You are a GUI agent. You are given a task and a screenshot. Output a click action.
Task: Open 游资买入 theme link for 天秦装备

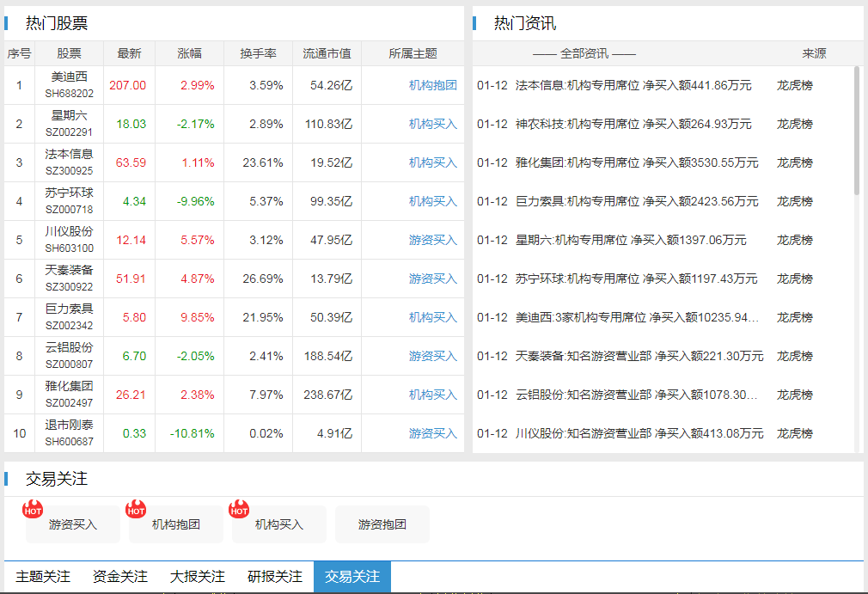click(433, 279)
